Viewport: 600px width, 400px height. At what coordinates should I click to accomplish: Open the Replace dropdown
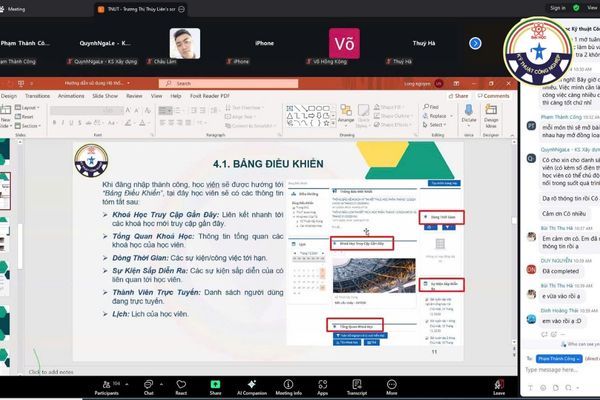pos(438,116)
